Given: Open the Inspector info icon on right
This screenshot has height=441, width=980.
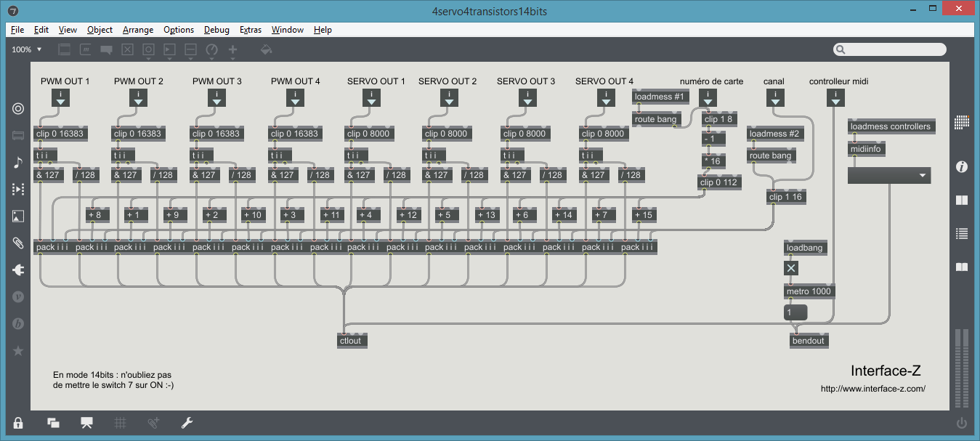Looking at the screenshot, I should 962,167.
